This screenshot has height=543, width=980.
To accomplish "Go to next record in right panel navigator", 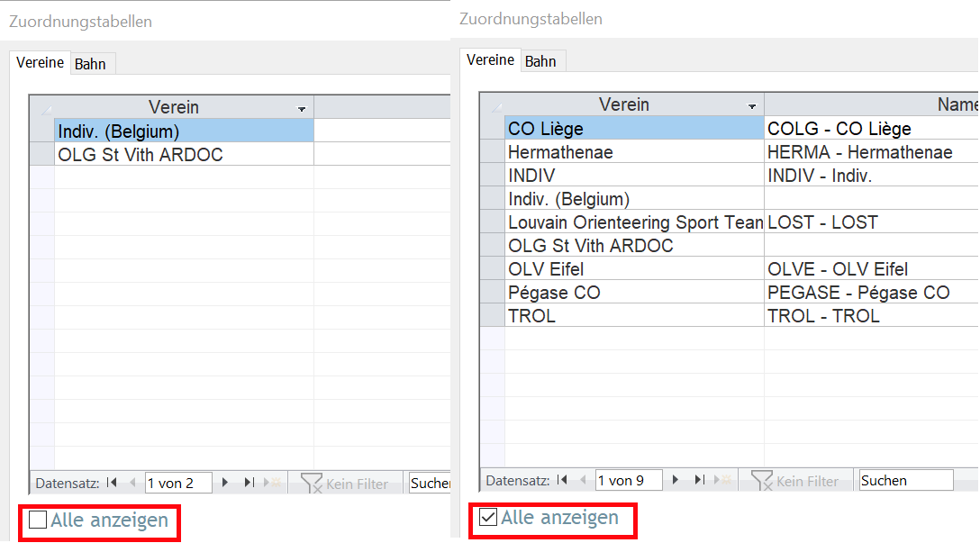I will (675, 480).
